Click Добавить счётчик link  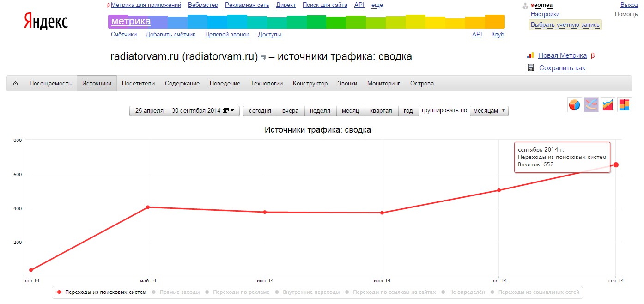[x=170, y=35]
